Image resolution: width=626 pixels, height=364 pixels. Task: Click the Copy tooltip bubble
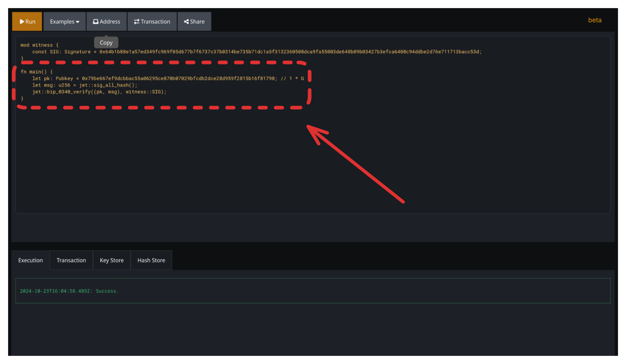(106, 43)
